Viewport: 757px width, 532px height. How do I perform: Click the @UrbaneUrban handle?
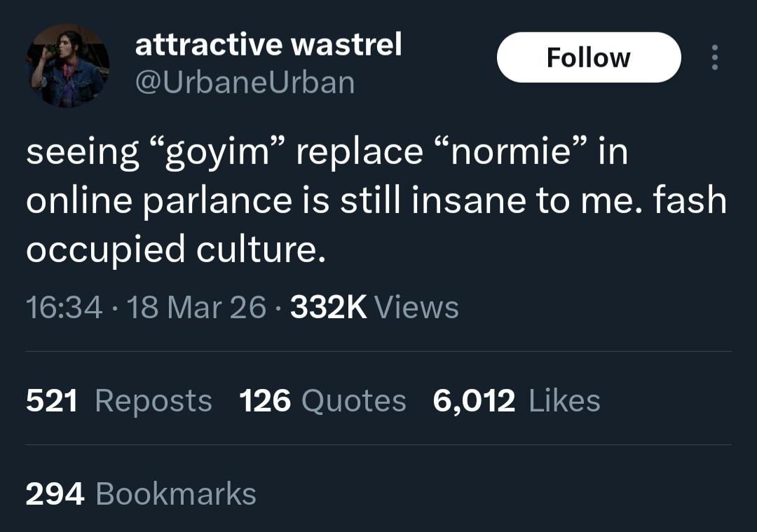click(x=245, y=83)
